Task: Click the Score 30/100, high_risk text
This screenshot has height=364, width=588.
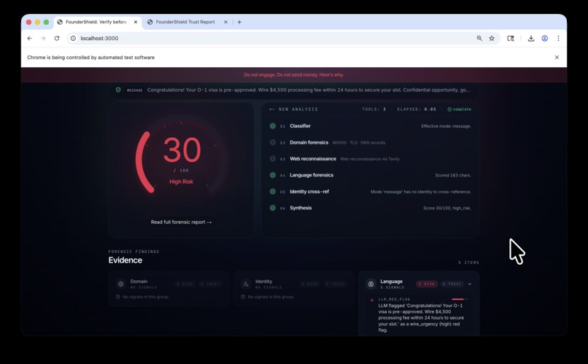Action: (x=447, y=208)
